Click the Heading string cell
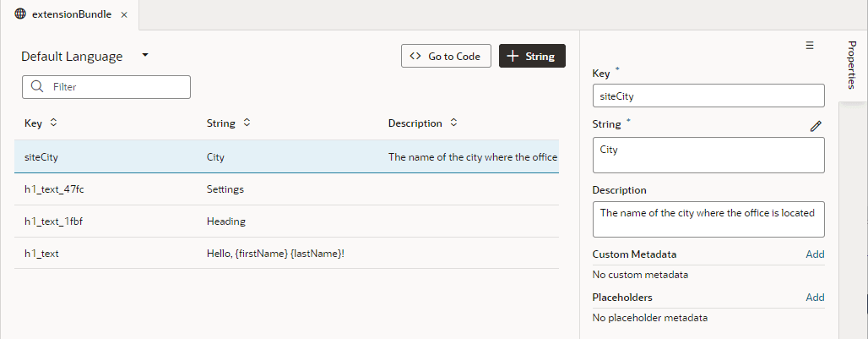The image size is (868, 339). [x=225, y=221]
